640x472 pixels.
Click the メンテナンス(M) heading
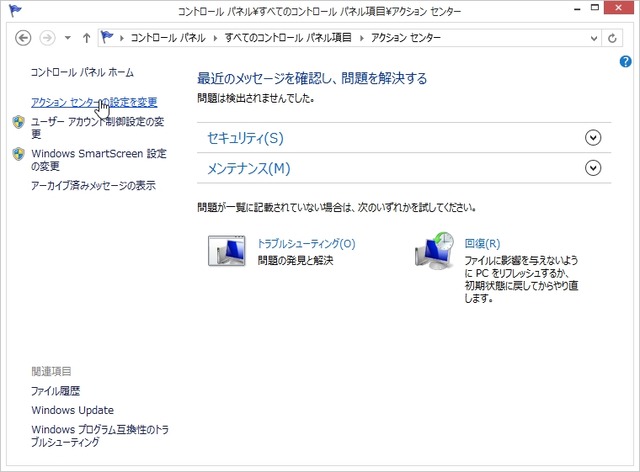tap(249, 168)
